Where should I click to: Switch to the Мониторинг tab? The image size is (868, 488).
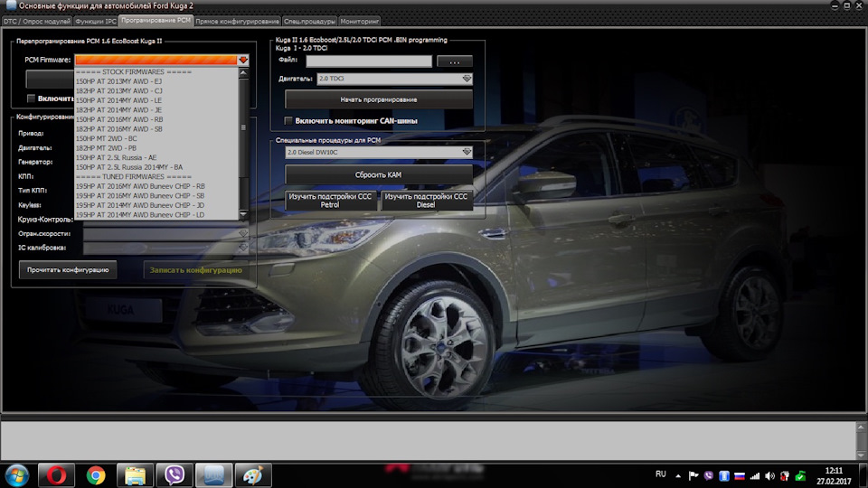(360, 21)
